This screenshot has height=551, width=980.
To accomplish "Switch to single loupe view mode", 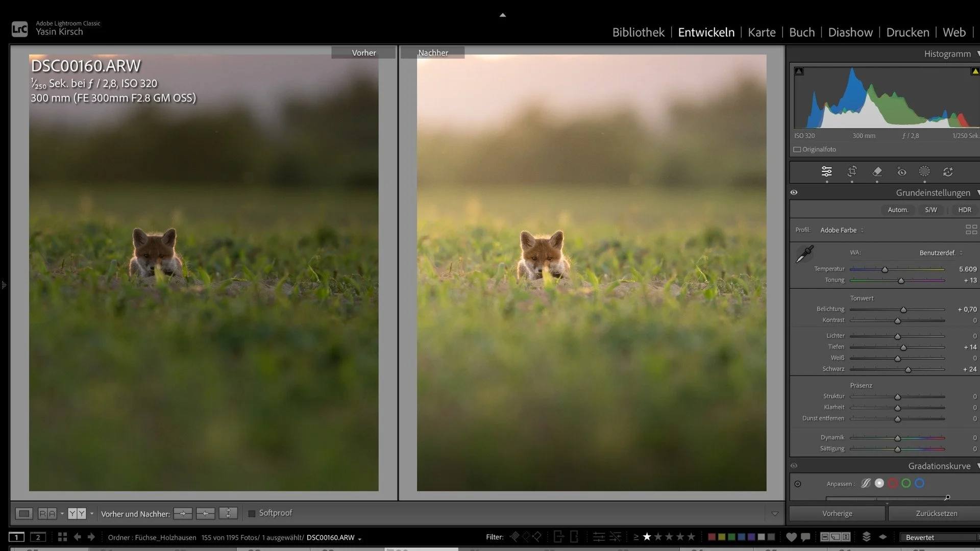I will pos(24,513).
